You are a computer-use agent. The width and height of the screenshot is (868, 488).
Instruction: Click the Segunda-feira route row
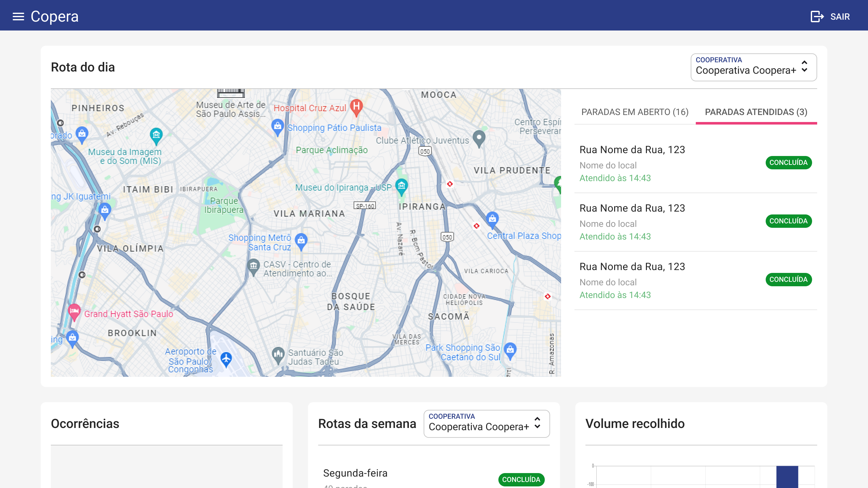356,473
